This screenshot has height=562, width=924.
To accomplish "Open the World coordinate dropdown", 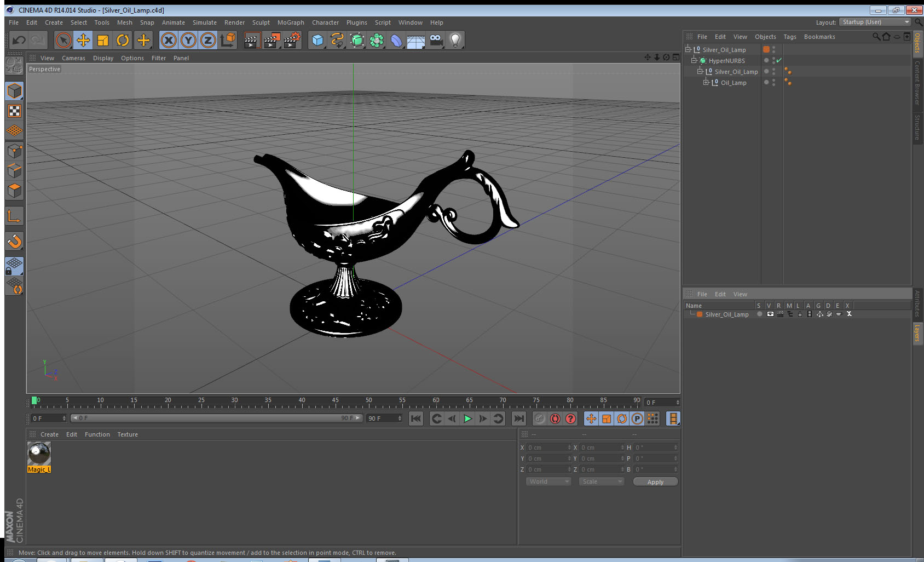I will 548,481.
